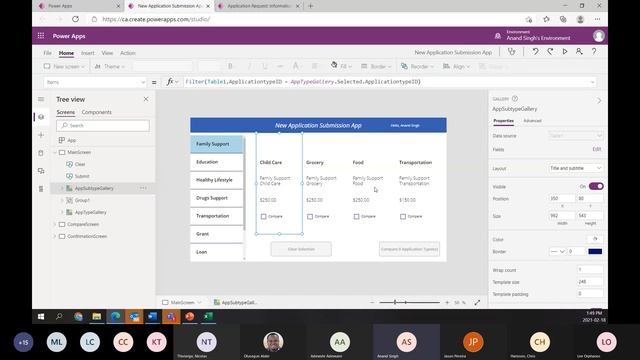Open the Power Apps waffle app launcher
Image resolution: width=640 pixels, height=360 pixels.
coord(41,36)
